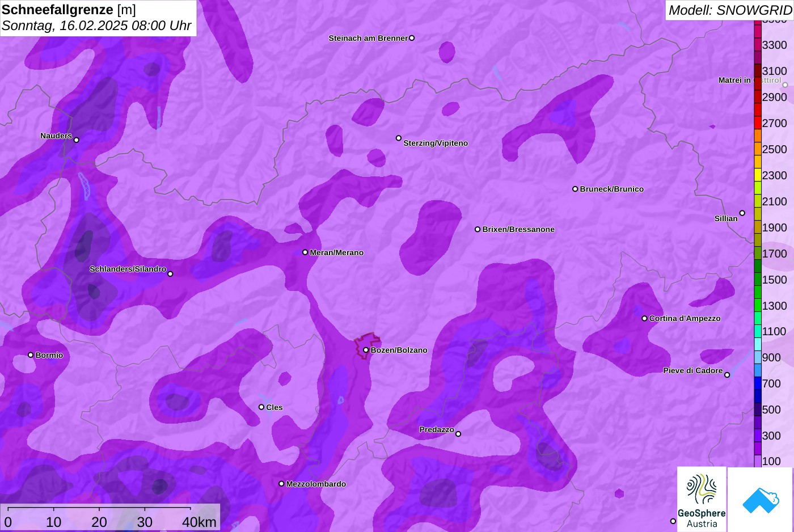The height and width of the screenshot is (532, 794).
Task: Click the Steinach am Brenner marker dot
Action: pyautogui.click(x=412, y=38)
